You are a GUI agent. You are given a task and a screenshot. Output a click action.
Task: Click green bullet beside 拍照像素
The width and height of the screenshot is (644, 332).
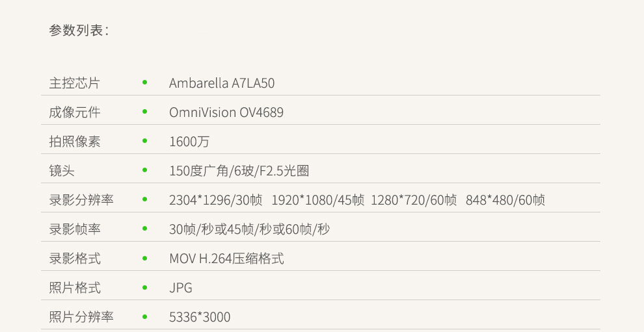(x=144, y=141)
